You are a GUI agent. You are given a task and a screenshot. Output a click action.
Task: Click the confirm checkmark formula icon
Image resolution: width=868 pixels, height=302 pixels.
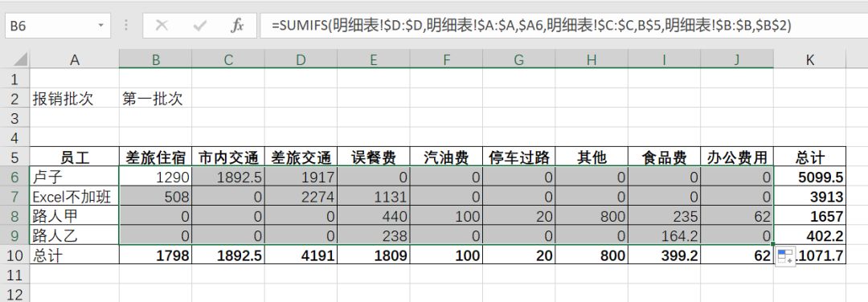199,26
